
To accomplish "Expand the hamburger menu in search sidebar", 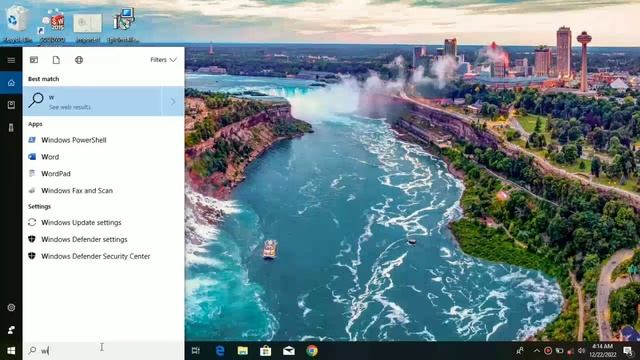I will pyautogui.click(x=11, y=60).
